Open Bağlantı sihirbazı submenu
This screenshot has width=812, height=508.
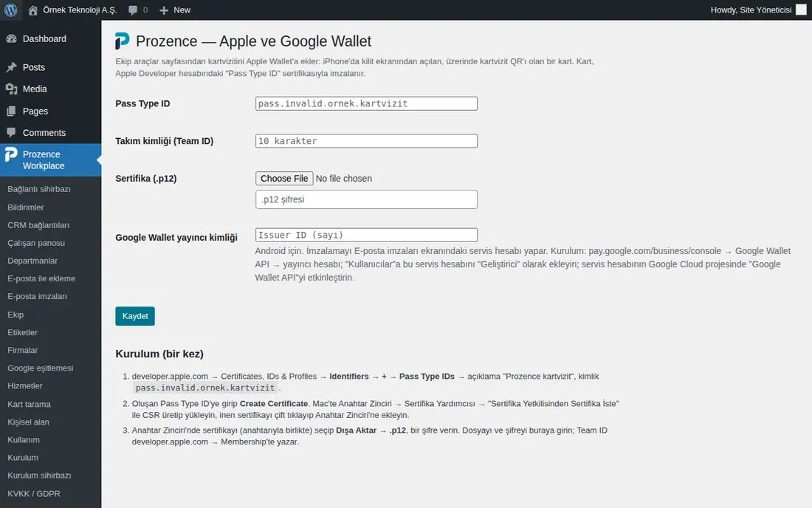click(x=39, y=189)
